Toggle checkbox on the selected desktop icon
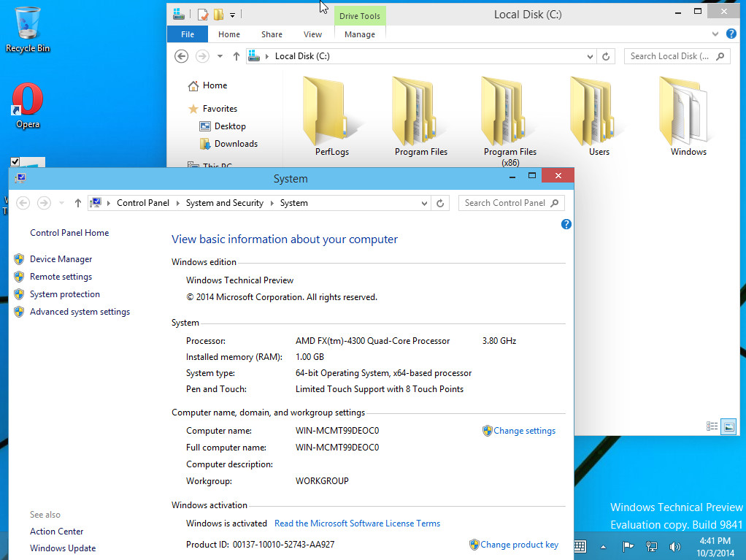746x560 pixels. point(15,162)
